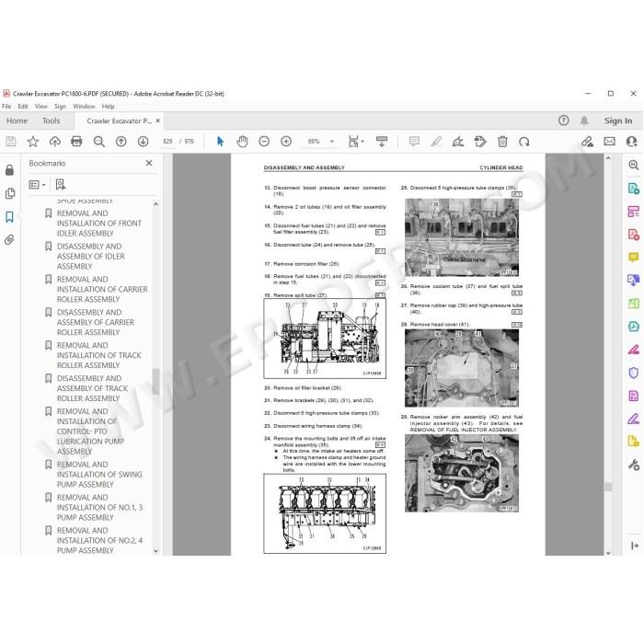Open the Help menu
This screenshot has width=644, height=644.
(x=108, y=107)
